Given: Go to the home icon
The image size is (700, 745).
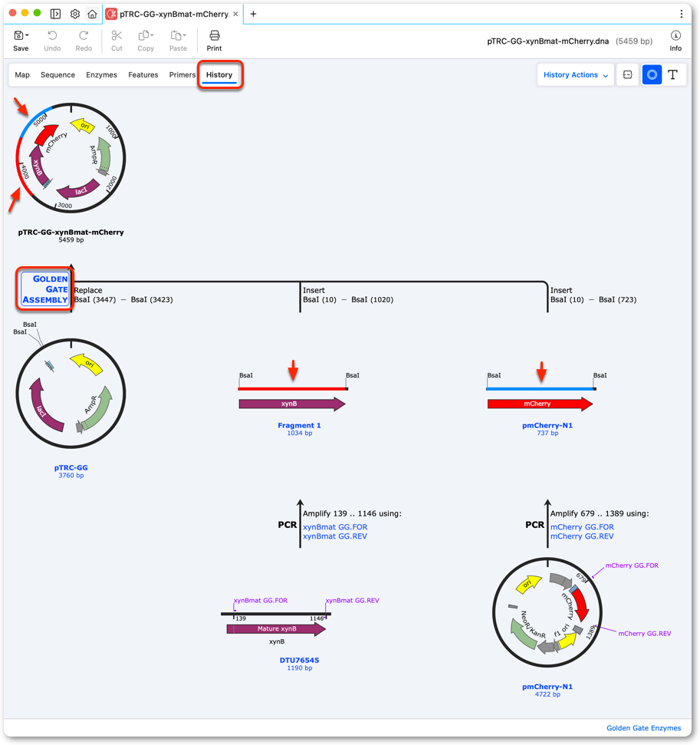Looking at the screenshot, I should (92, 14).
